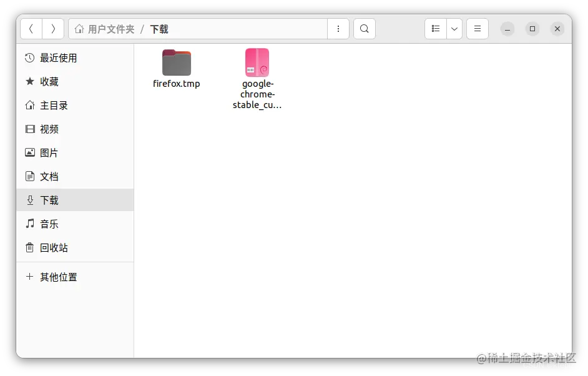Select the firefox.tmp folder icon

click(177, 62)
